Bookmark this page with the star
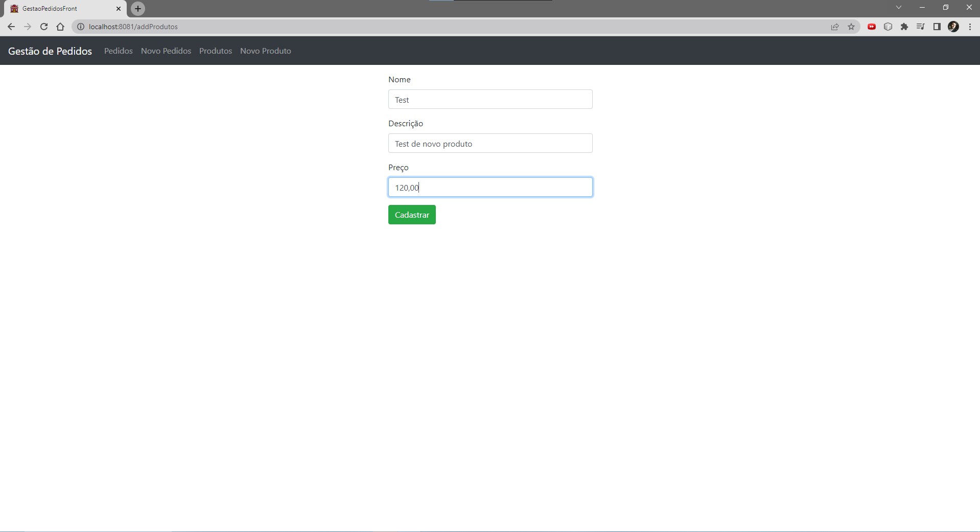The height and width of the screenshot is (532, 980). [x=852, y=27]
